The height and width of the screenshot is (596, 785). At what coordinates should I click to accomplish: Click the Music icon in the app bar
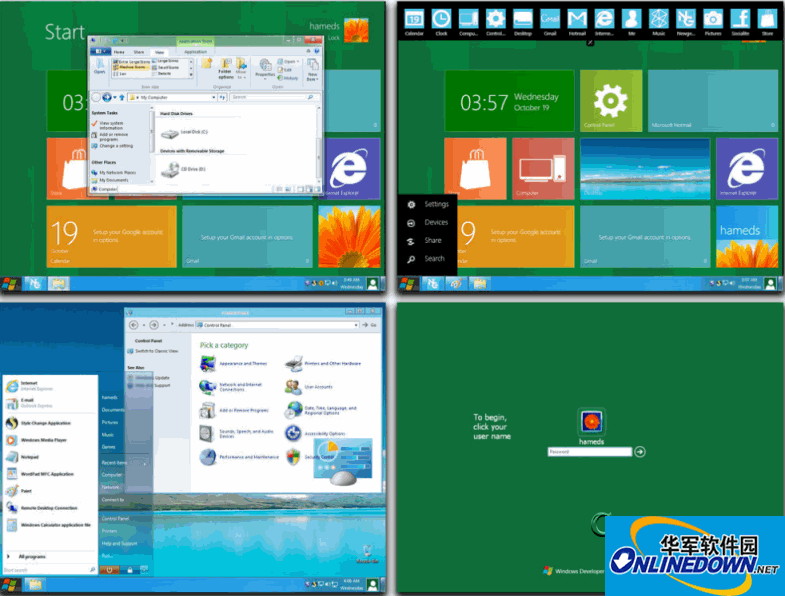click(x=658, y=20)
